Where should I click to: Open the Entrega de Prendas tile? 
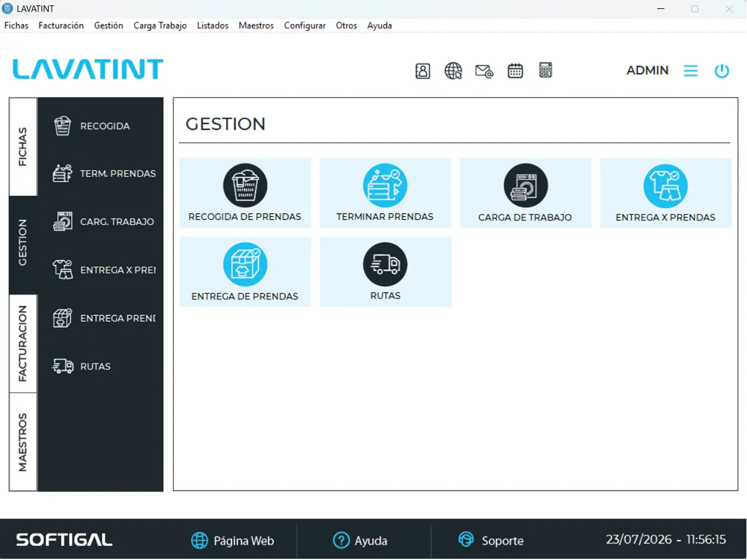pos(245,272)
